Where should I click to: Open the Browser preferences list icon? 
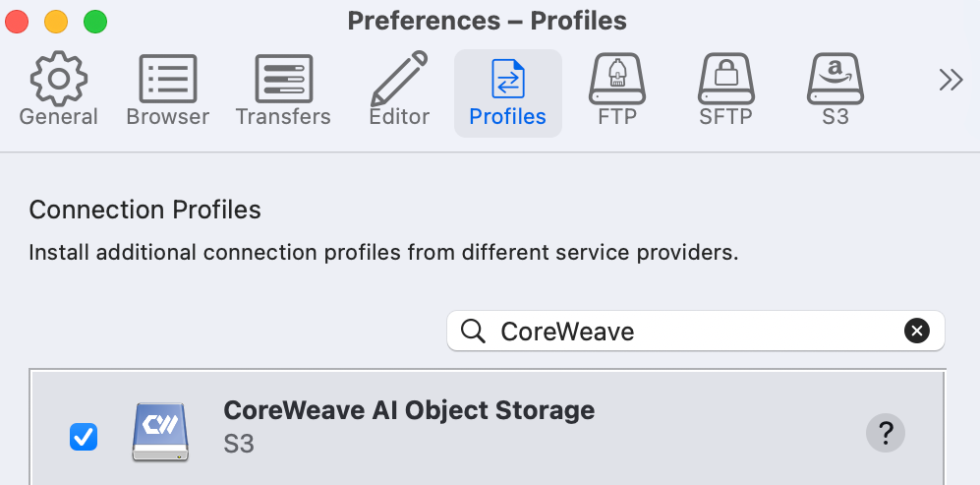(167, 79)
